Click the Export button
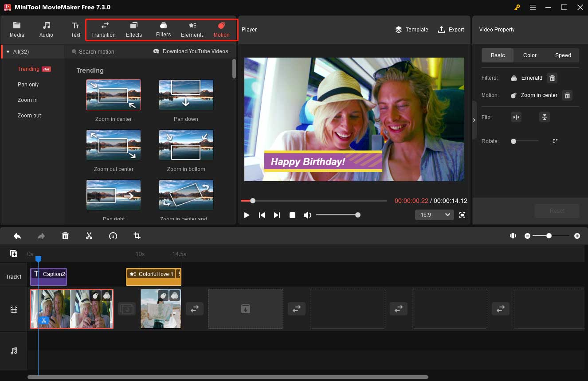This screenshot has width=588, height=381. [451, 30]
